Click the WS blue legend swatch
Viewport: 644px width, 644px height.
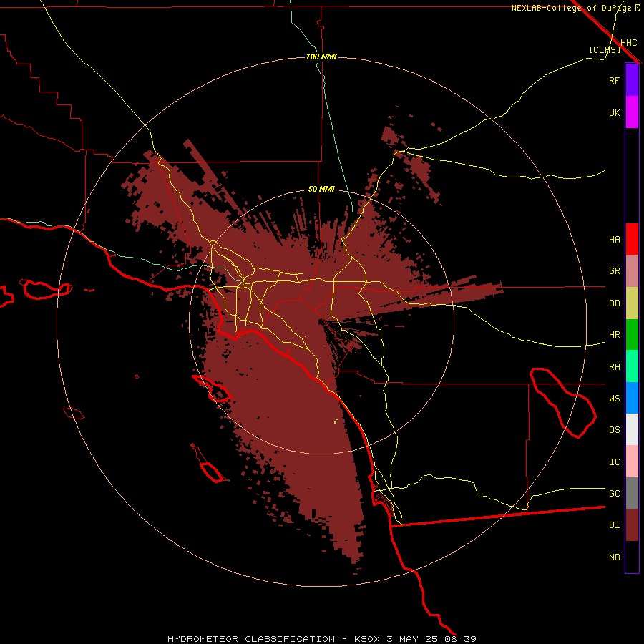632,398
